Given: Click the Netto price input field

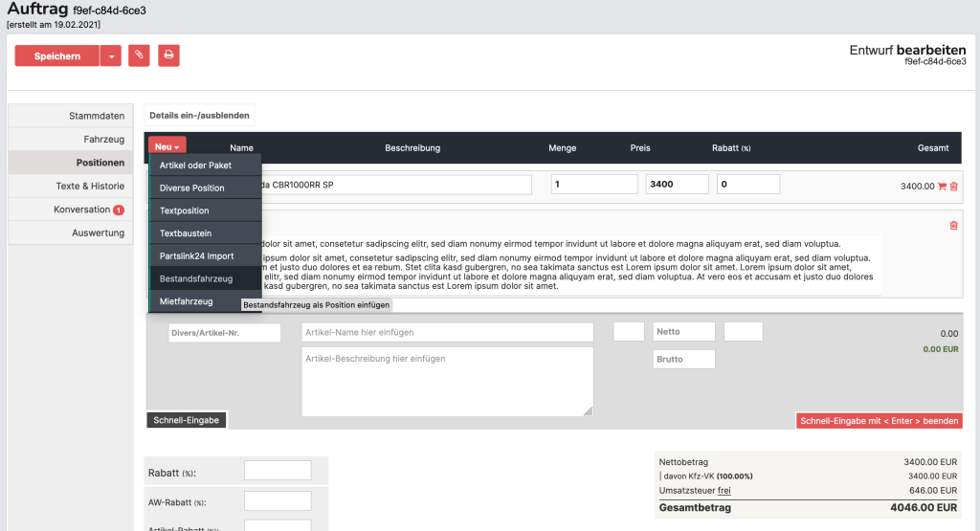Looking at the screenshot, I should point(683,332).
